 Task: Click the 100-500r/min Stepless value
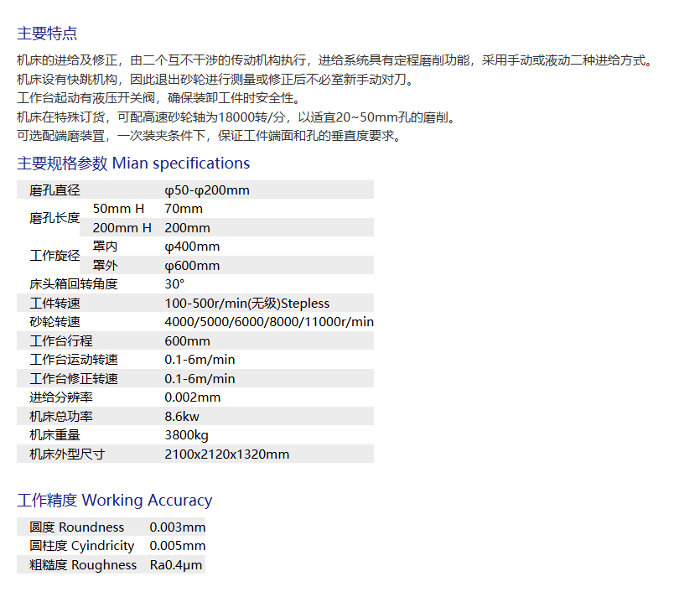(x=247, y=304)
